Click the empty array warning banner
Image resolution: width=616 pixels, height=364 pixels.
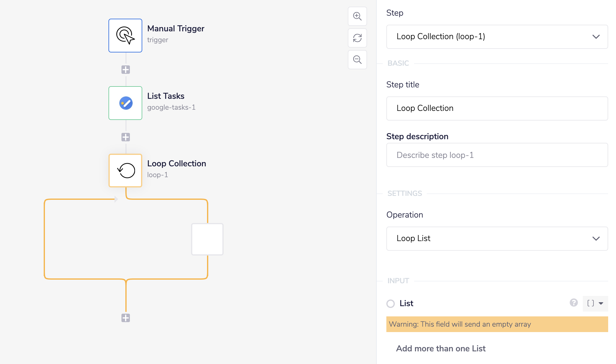(x=497, y=324)
